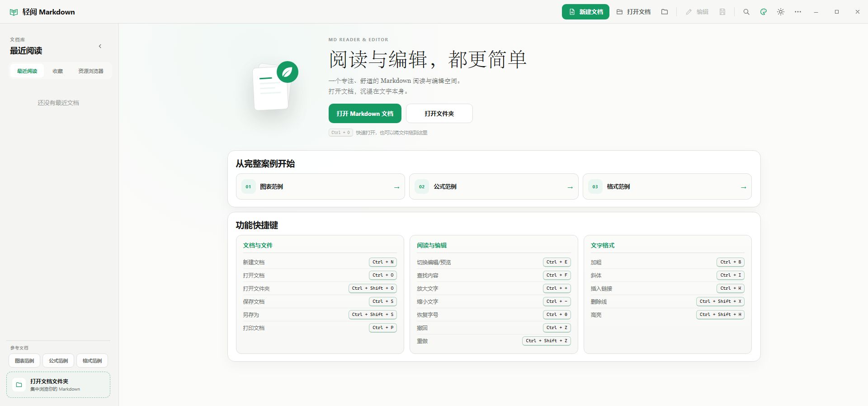868x406 pixels.
Task: Open the 01 图表范例 example card
Action: point(321,186)
